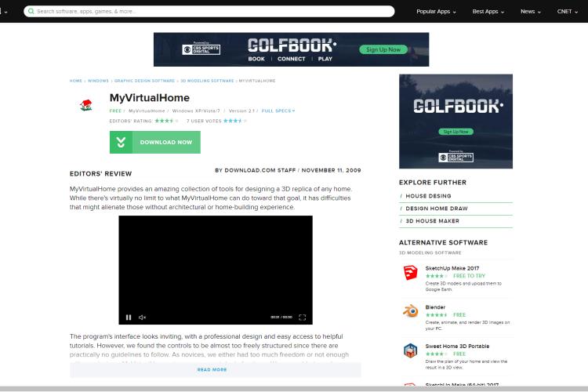Click the black video player area
Viewport: 588px width, 392px height.
click(216, 270)
